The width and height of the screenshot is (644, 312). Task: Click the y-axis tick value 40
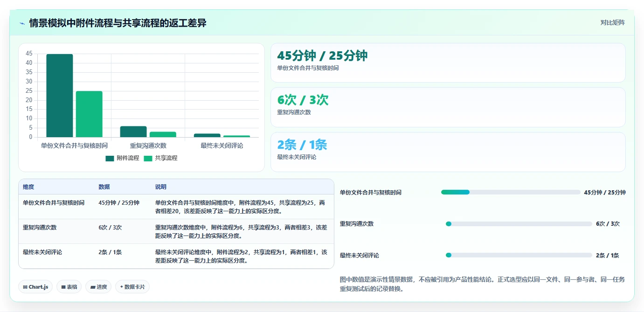pyautogui.click(x=29, y=63)
